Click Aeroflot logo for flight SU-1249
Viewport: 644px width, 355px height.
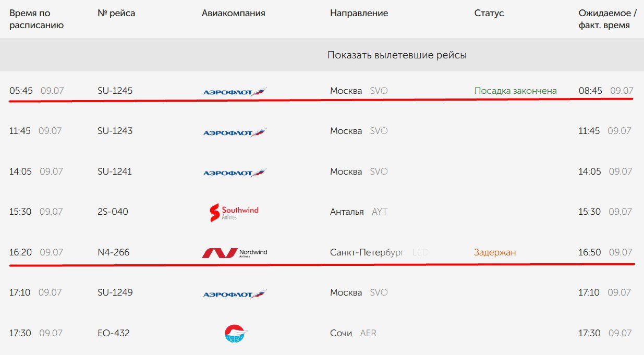[235, 293]
